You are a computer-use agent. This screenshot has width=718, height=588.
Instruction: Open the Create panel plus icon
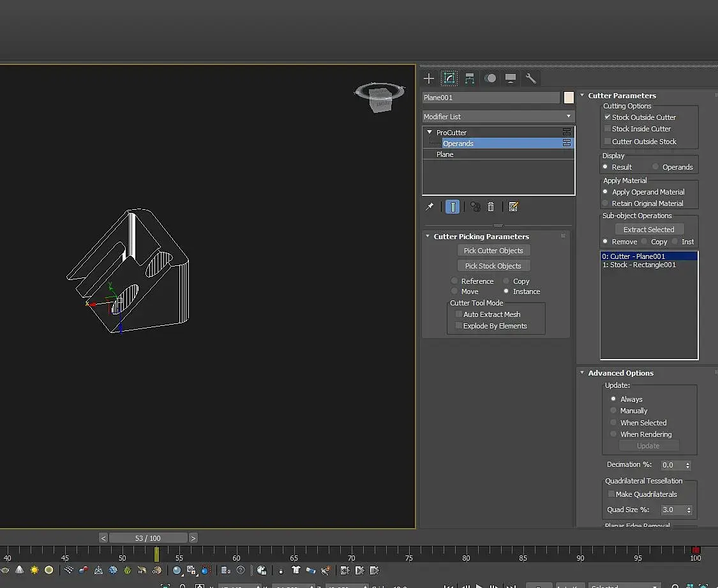click(x=429, y=78)
